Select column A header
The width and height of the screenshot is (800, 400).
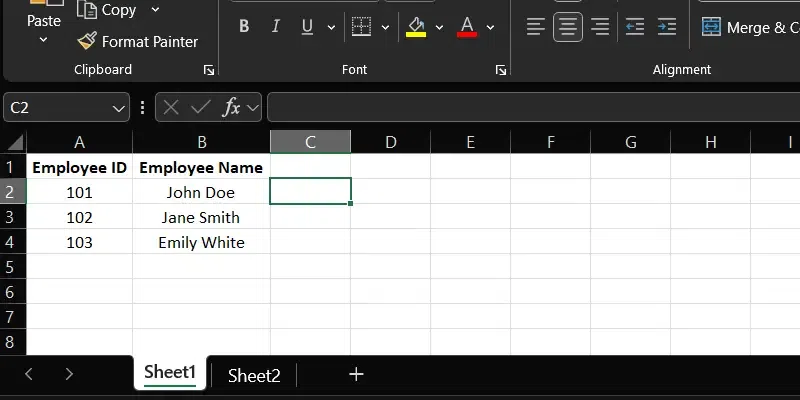pyautogui.click(x=80, y=142)
